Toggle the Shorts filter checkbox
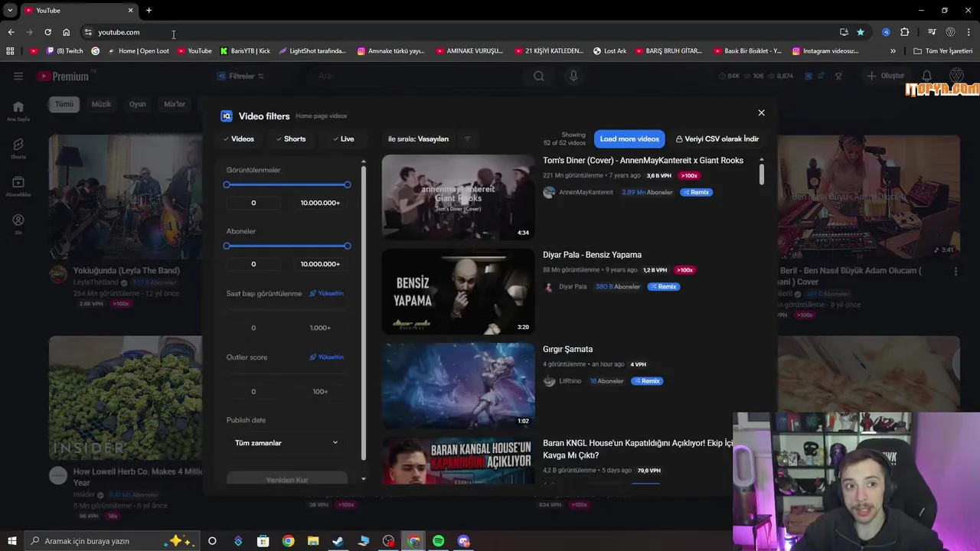Screen dimensions: 980x551 click(291, 139)
